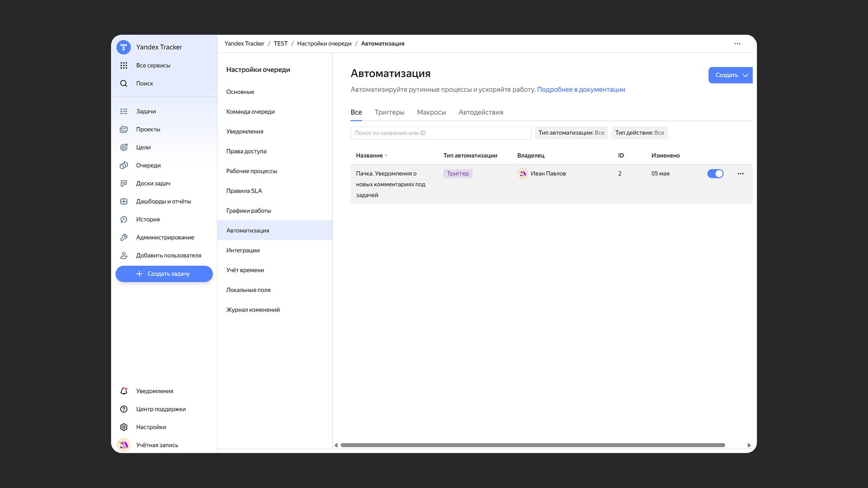Click the search by name or ID field

coord(440,133)
